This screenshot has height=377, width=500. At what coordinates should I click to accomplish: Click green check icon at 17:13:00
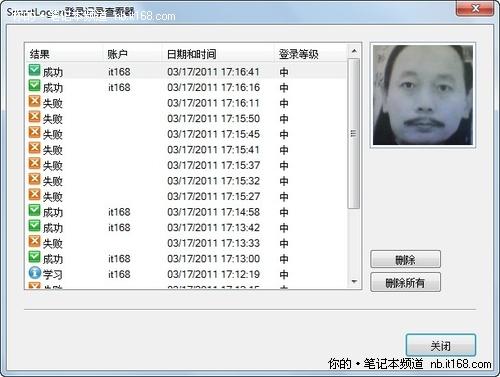pos(34,257)
